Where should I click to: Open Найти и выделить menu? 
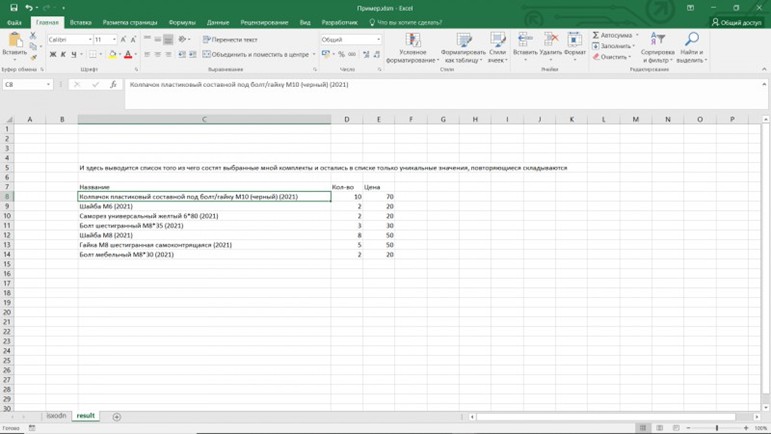(692, 48)
